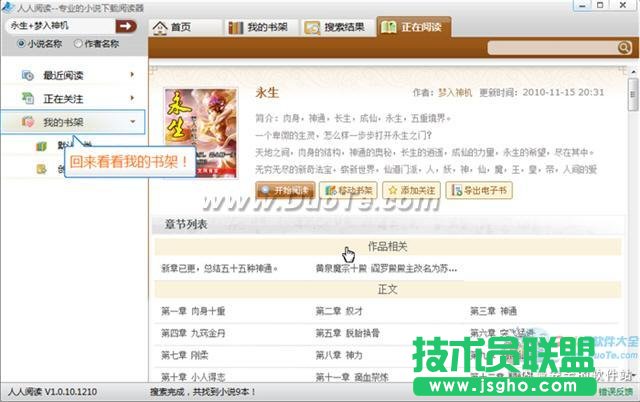The width and height of the screenshot is (640, 402).
Task: Open chapter 第七章 刚柔
Action: [x=184, y=355]
